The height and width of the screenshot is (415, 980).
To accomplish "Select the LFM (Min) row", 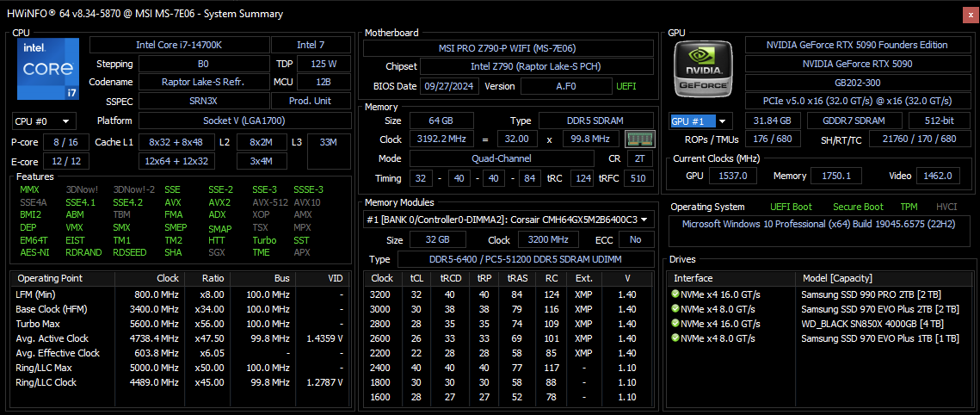I will pyautogui.click(x=179, y=294).
